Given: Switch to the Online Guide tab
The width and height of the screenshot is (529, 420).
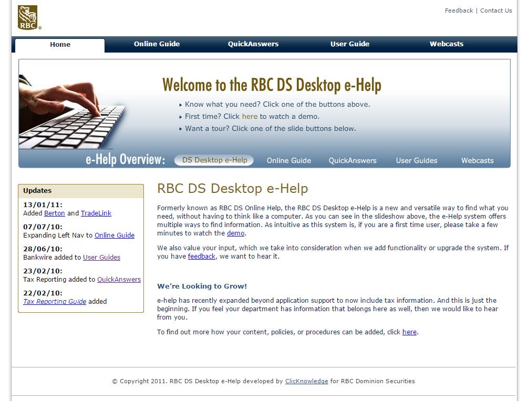Looking at the screenshot, I should tap(157, 44).
